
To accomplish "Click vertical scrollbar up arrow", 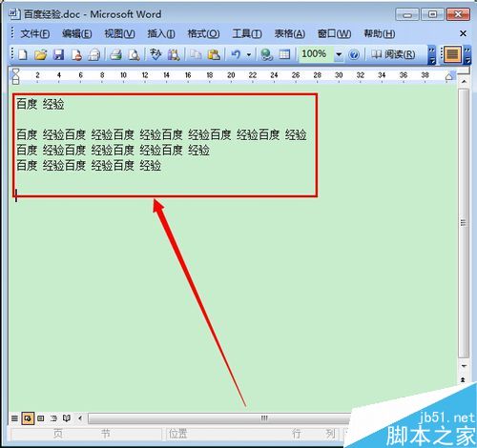I will [464, 82].
